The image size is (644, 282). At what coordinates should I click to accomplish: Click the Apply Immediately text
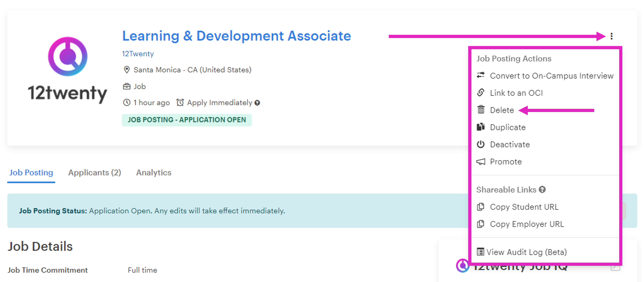220,103
